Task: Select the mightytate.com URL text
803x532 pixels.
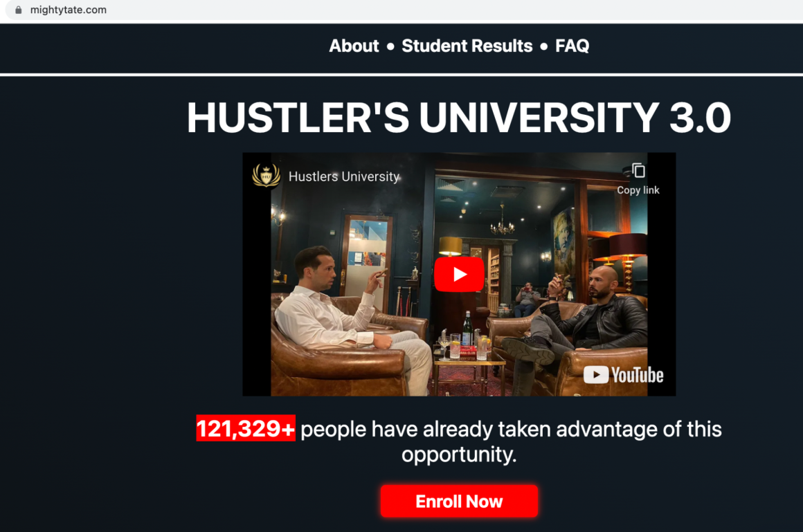Action: click(68, 10)
